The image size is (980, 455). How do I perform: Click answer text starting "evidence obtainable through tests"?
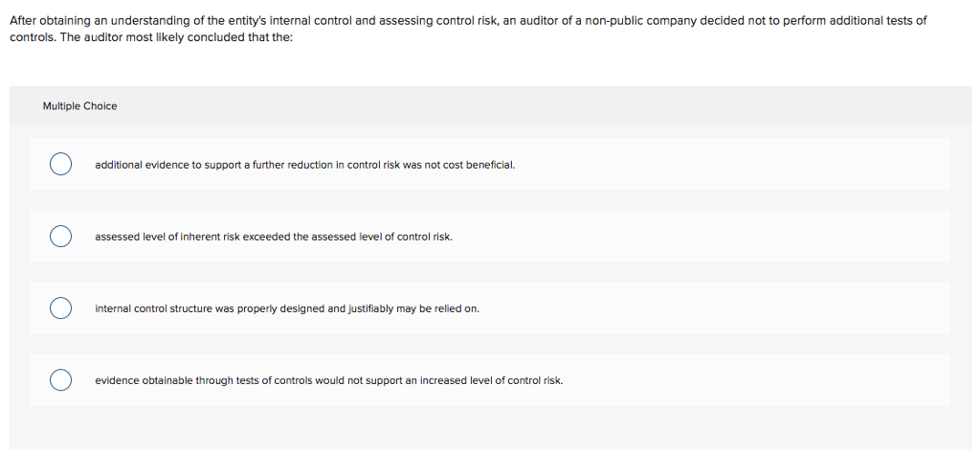(x=328, y=380)
